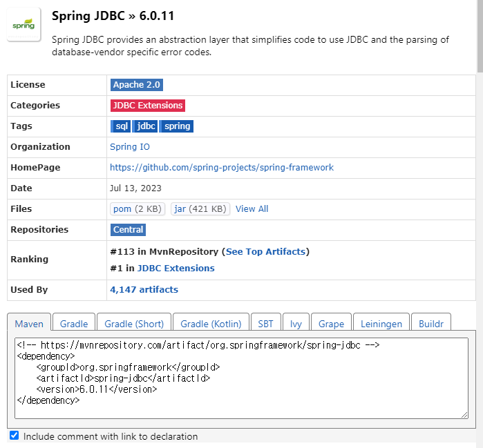Switch to the Grape tab
This screenshot has width=483, height=448.
331,322
